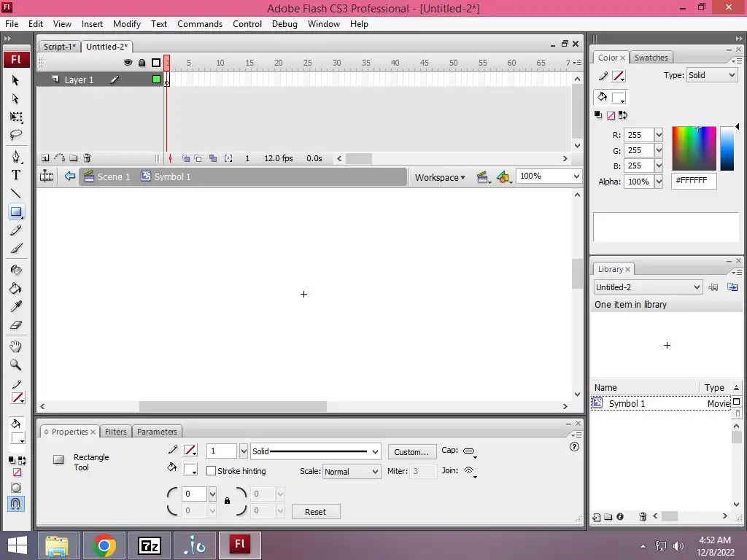This screenshot has height=560, width=747.
Task: Enable Stroke hinting checkbox
Action: (x=211, y=471)
